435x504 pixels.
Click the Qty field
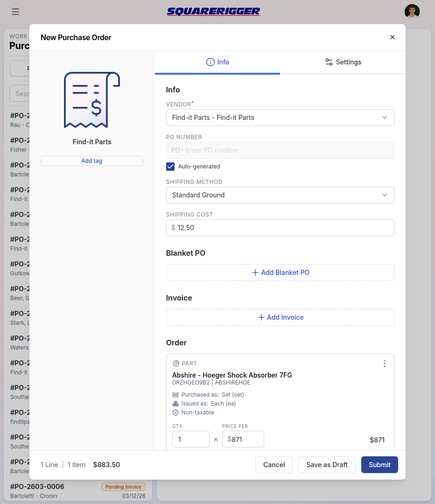pos(191,440)
